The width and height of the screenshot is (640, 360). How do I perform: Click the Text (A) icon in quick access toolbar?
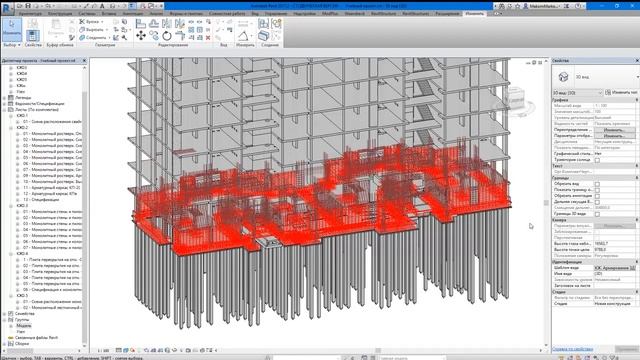[x=102, y=6]
